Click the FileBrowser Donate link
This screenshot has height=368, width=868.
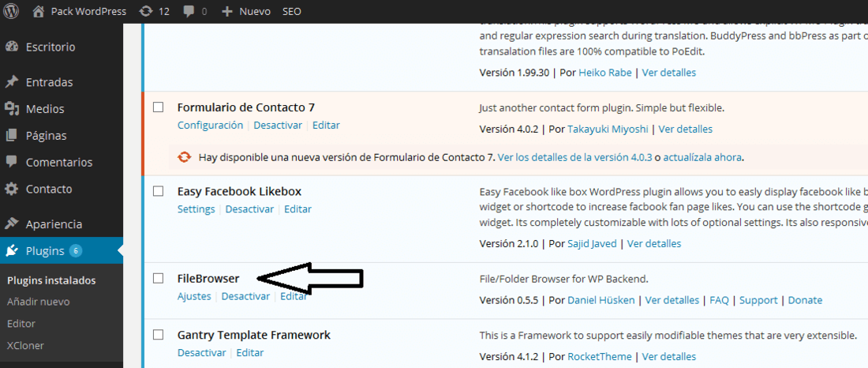(x=805, y=300)
